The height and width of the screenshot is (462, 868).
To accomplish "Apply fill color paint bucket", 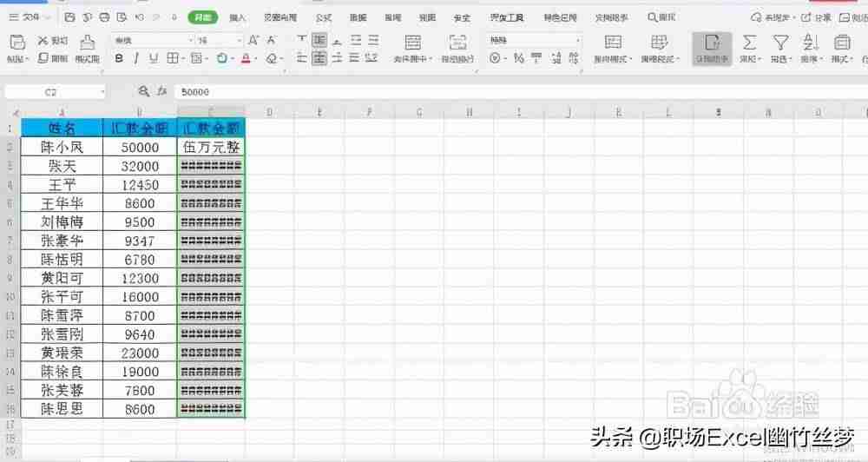I will coord(221,58).
